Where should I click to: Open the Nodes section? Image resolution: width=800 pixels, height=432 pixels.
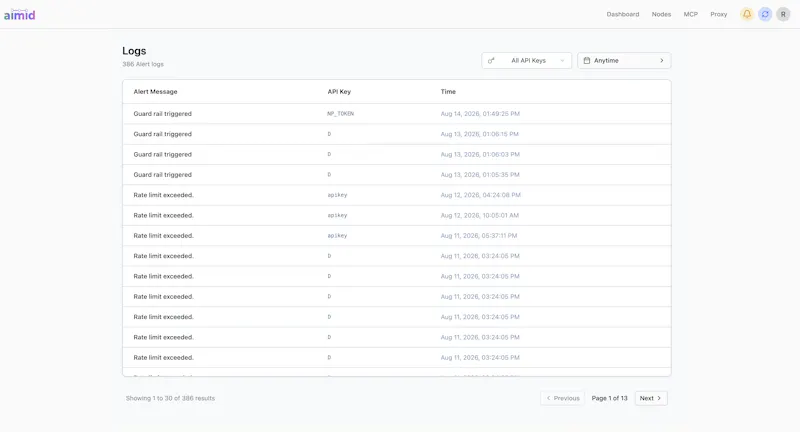pyautogui.click(x=661, y=14)
